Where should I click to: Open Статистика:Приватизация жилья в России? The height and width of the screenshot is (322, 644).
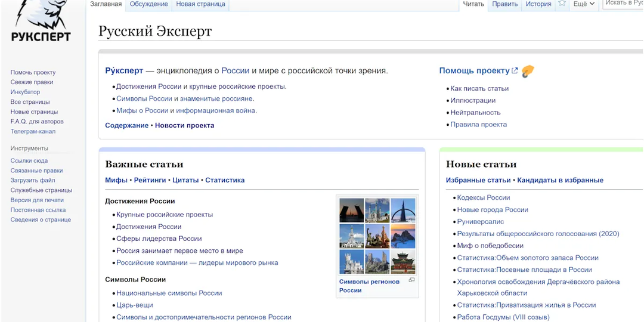click(527, 305)
